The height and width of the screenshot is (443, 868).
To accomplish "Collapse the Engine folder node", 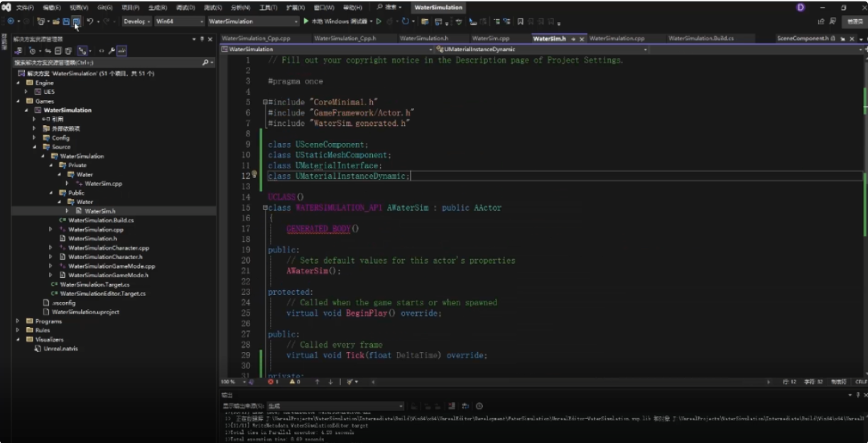I will click(18, 82).
